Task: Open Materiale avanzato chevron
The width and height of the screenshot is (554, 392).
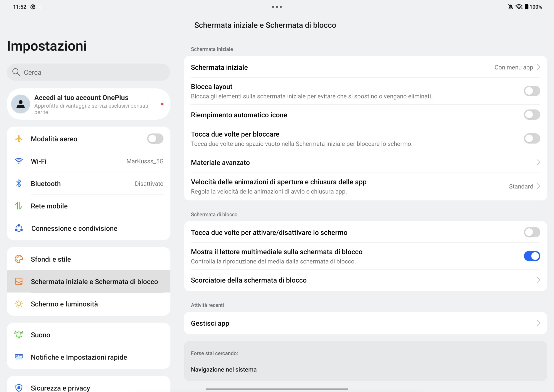Action: [538, 162]
